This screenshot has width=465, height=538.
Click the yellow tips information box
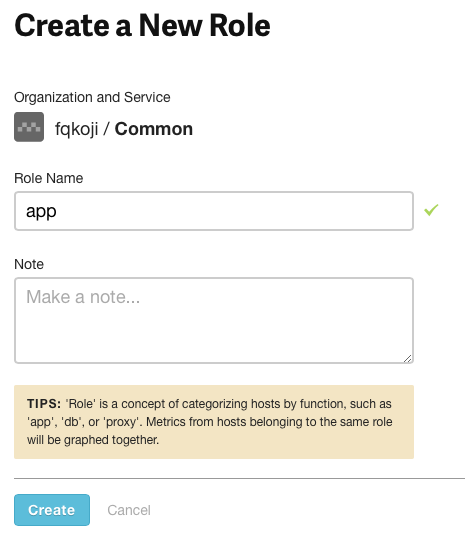coord(214,422)
